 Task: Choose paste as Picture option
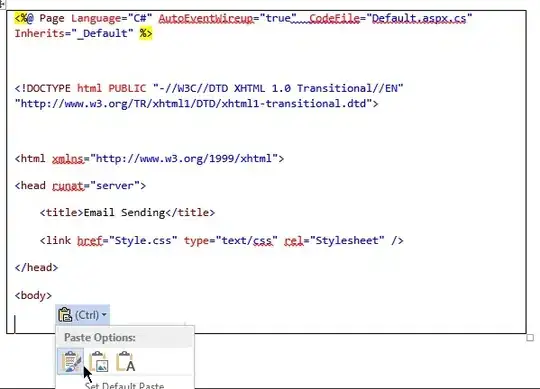[99, 361]
